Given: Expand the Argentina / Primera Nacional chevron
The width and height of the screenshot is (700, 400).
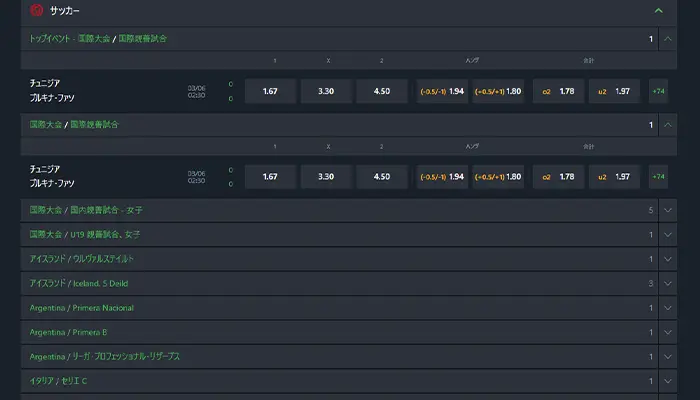Looking at the screenshot, I should pyautogui.click(x=667, y=308).
